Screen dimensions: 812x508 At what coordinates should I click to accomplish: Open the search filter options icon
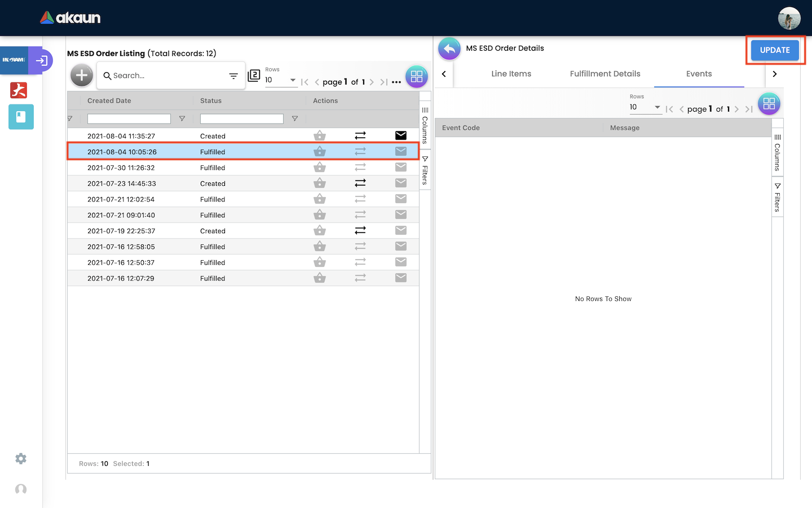[x=233, y=76]
